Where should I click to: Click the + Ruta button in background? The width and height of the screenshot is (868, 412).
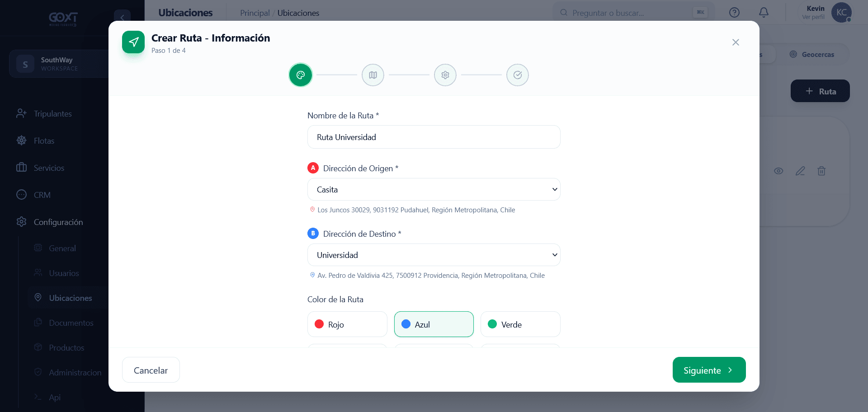(820, 91)
